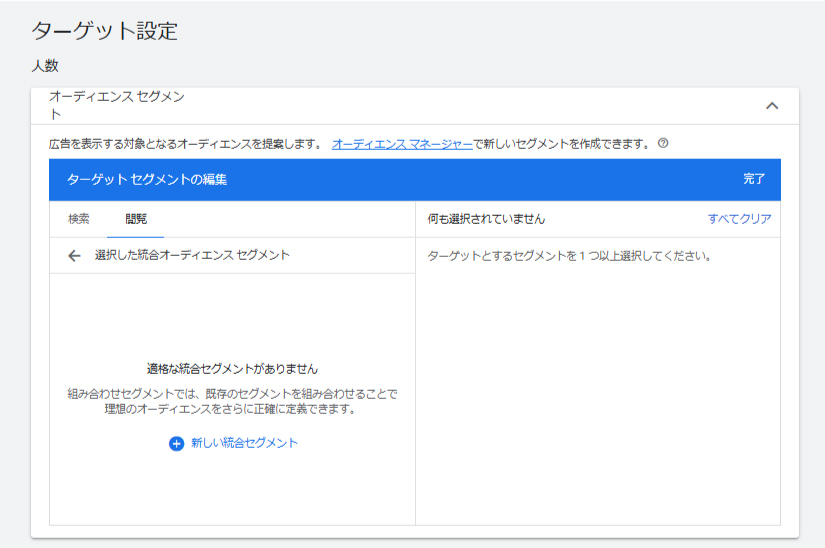Open the オーディエンス マネージャー link

click(402, 144)
